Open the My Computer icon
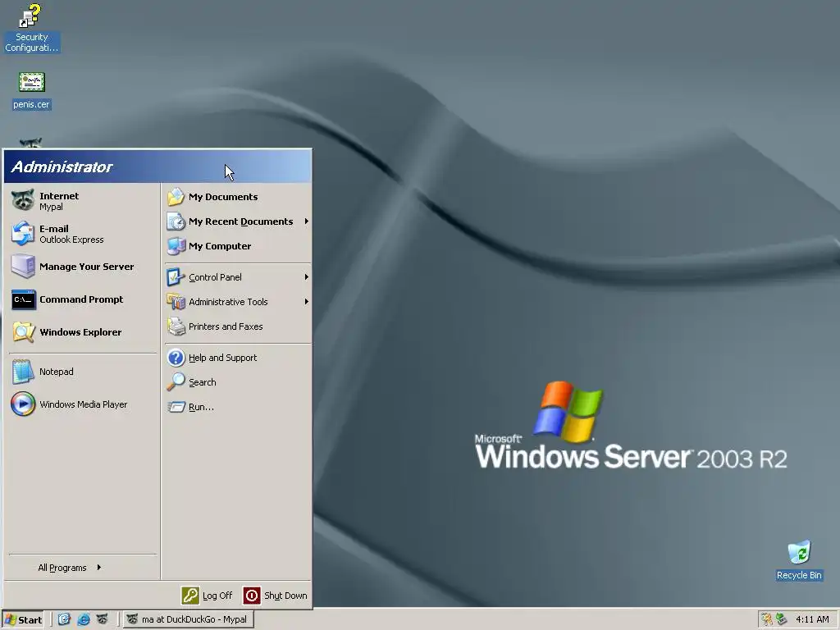 pos(176,246)
